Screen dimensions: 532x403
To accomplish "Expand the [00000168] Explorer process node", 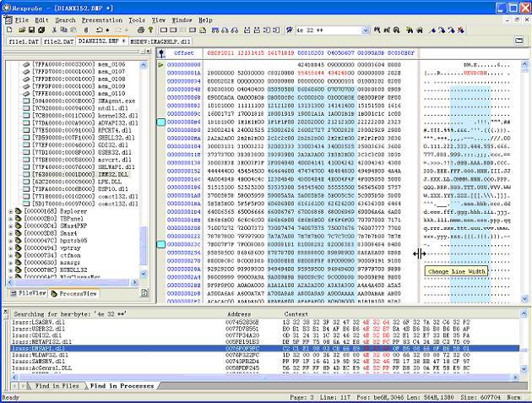I will (x=10, y=211).
